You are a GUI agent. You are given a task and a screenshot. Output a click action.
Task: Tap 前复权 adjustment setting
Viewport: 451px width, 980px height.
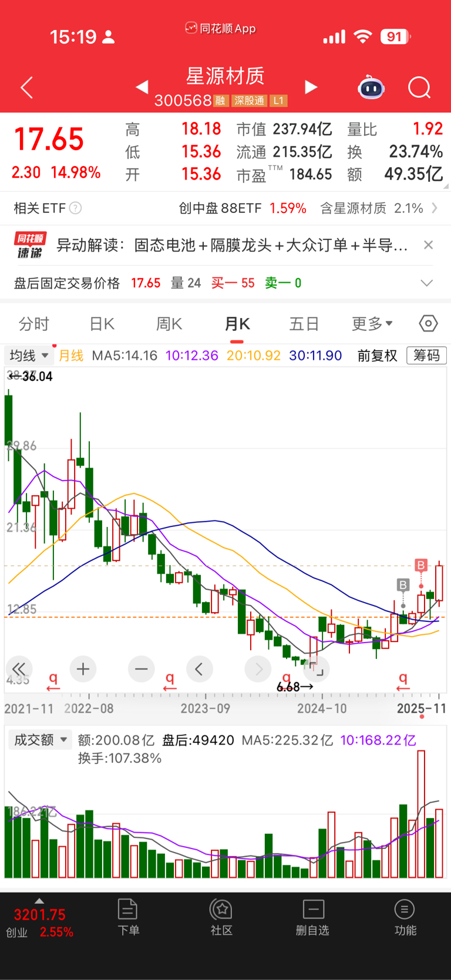tap(378, 356)
